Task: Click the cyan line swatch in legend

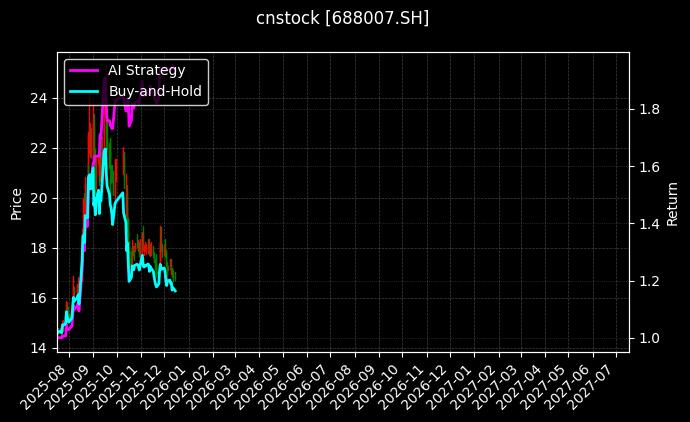Action: pos(85,91)
